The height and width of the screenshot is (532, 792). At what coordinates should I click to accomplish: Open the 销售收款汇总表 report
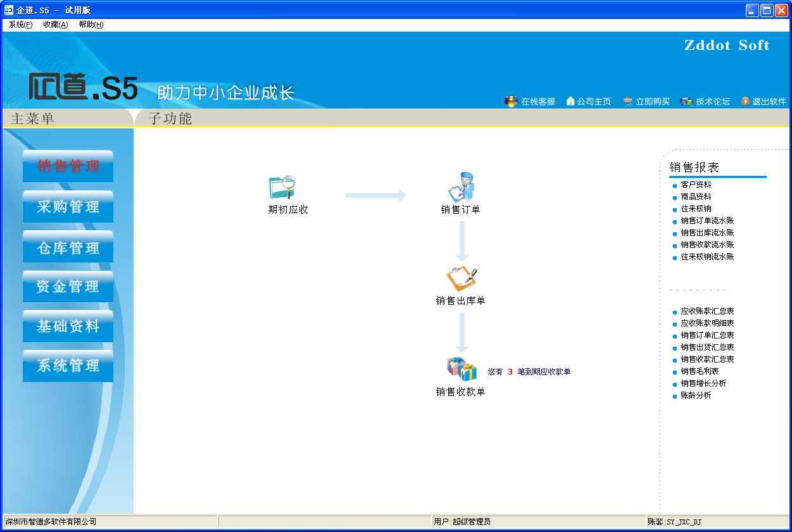point(707,359)
